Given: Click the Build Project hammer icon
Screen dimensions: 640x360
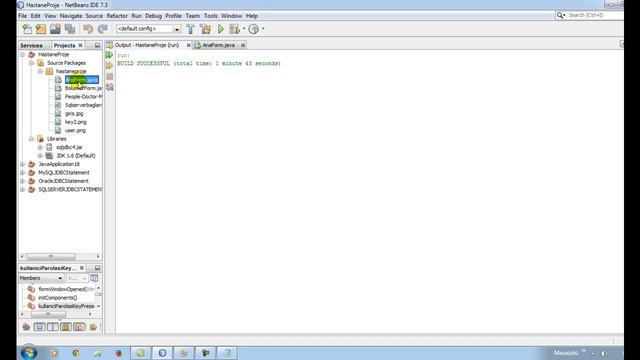Looking at the screenshot, I should 190,29.
